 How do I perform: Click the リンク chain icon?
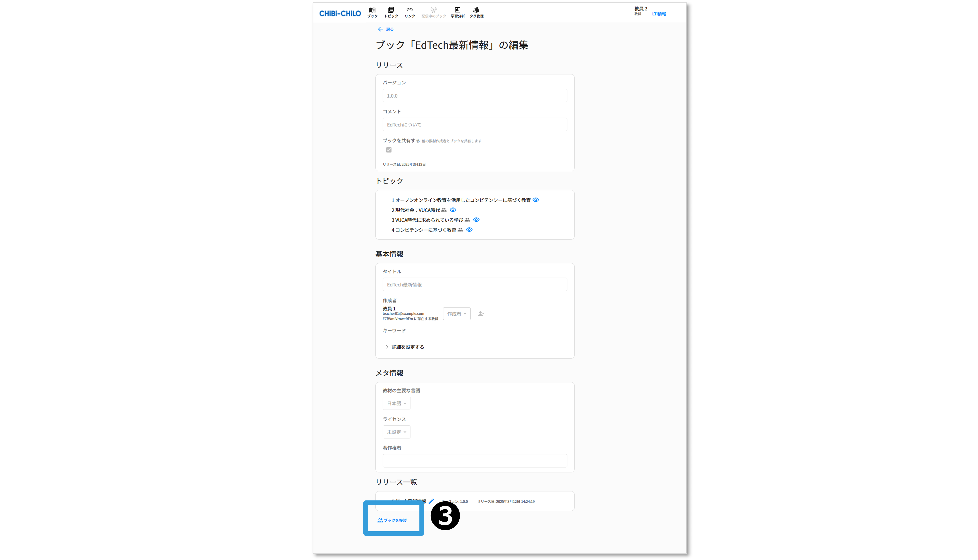(x=410, y=12)
